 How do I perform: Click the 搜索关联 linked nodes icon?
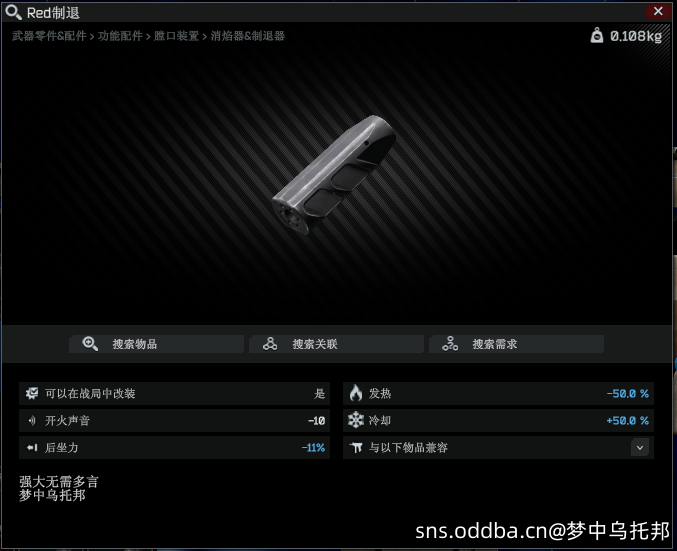[x=270, y=344]
